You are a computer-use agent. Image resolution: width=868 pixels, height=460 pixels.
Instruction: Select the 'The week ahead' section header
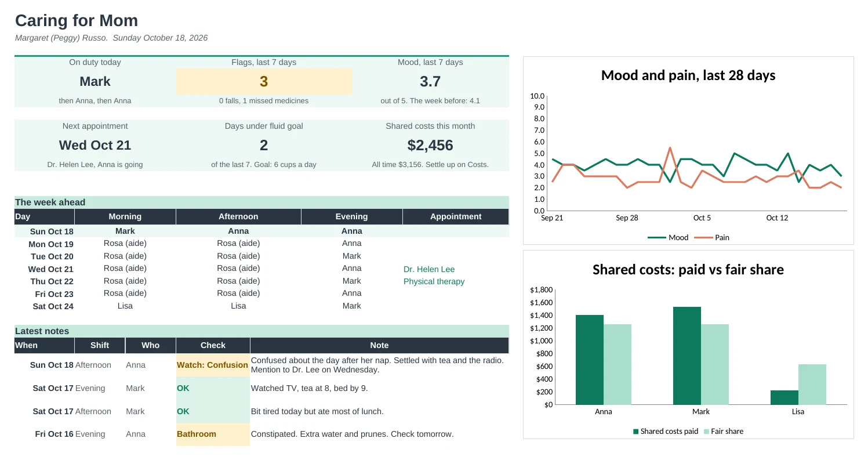coord(262,202)
